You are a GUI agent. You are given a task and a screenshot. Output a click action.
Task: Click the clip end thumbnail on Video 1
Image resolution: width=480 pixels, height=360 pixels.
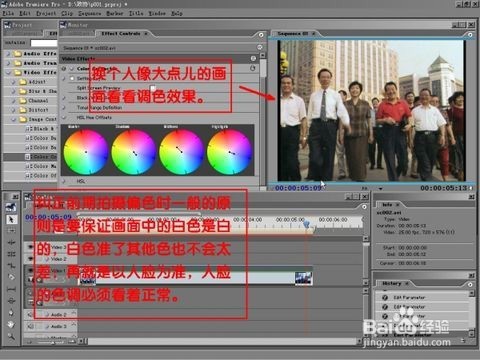[303, 278]
